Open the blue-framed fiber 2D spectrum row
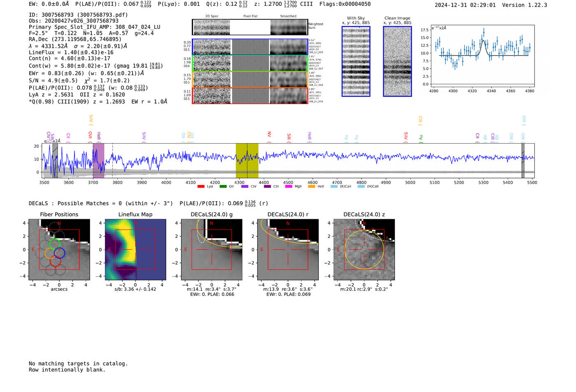 [x=250, y=47]
